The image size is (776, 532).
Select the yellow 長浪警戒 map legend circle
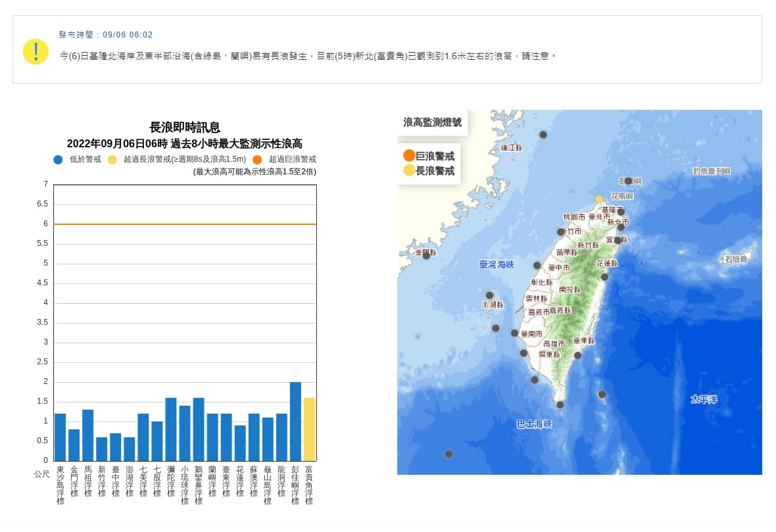pyautogui.click(x=409, y=170)
